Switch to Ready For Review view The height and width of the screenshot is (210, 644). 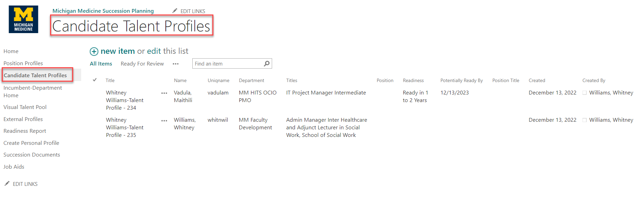[x=142, y=64]
